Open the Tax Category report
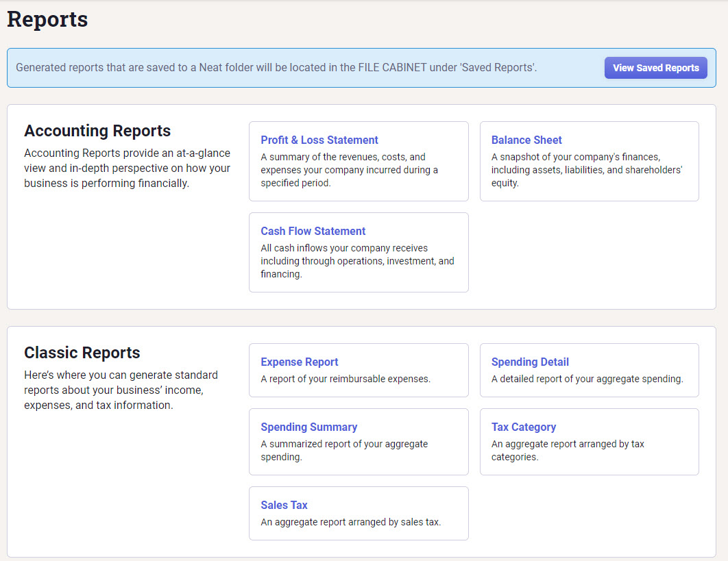 524,427
